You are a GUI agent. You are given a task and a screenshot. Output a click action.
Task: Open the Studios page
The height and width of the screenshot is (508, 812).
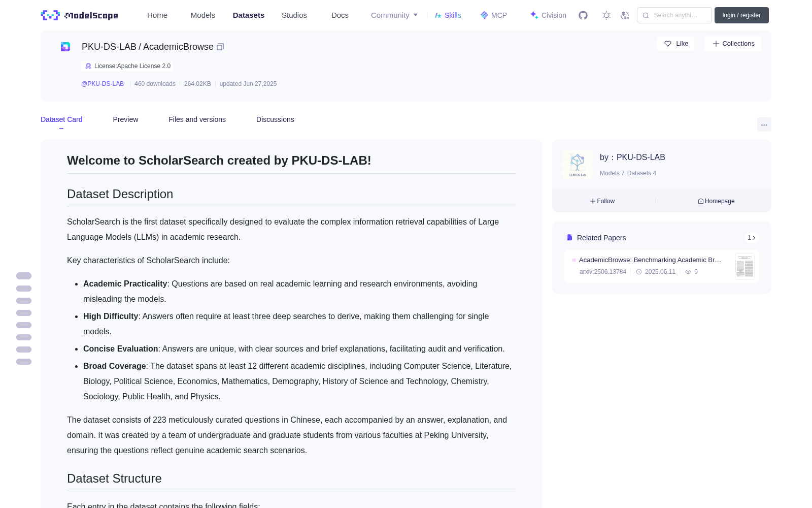294,15
